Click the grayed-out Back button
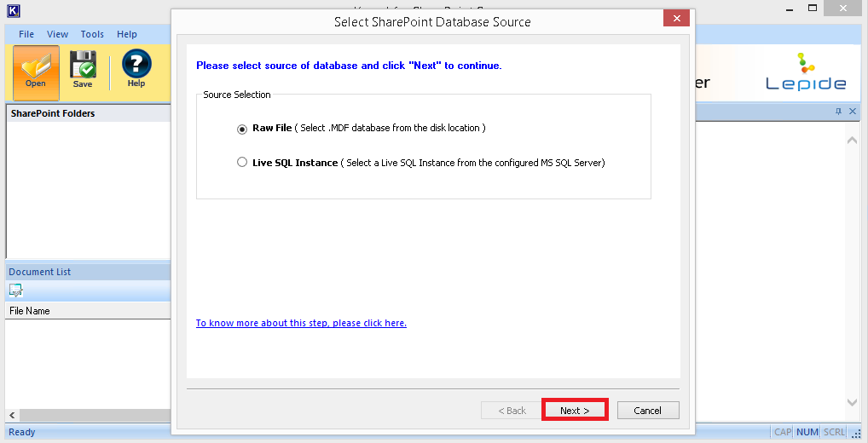 point(512,410)
